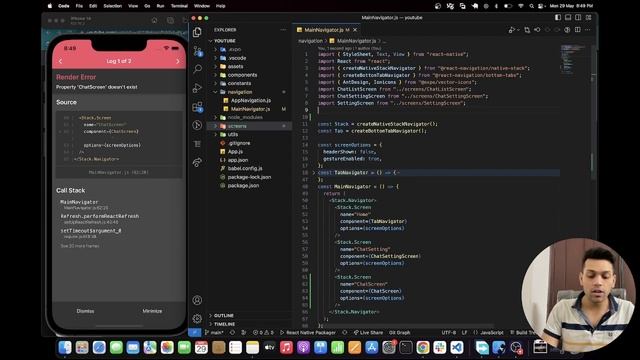
Task: Toggle the secondary sidebar layout icon
Action: click(x=578, y=18)
